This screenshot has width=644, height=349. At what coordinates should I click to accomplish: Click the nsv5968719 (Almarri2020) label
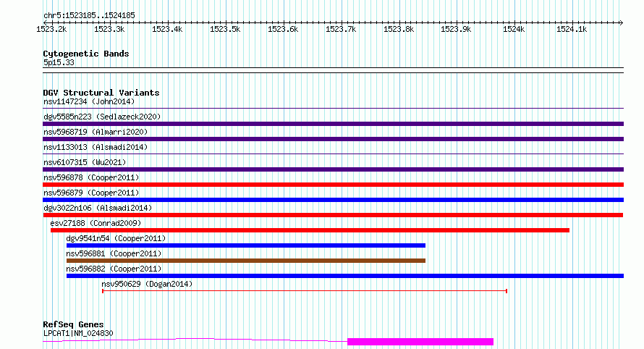point(96,132)
